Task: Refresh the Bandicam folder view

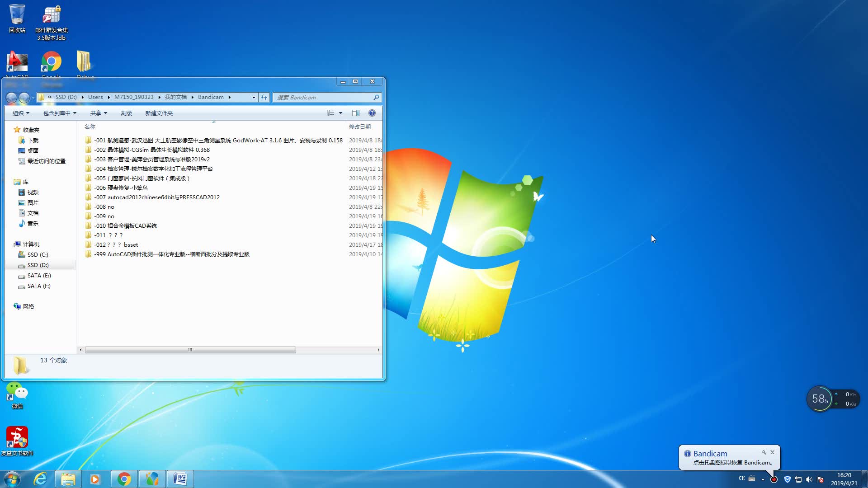Action: pyautogui.click(x=264, y=97)
